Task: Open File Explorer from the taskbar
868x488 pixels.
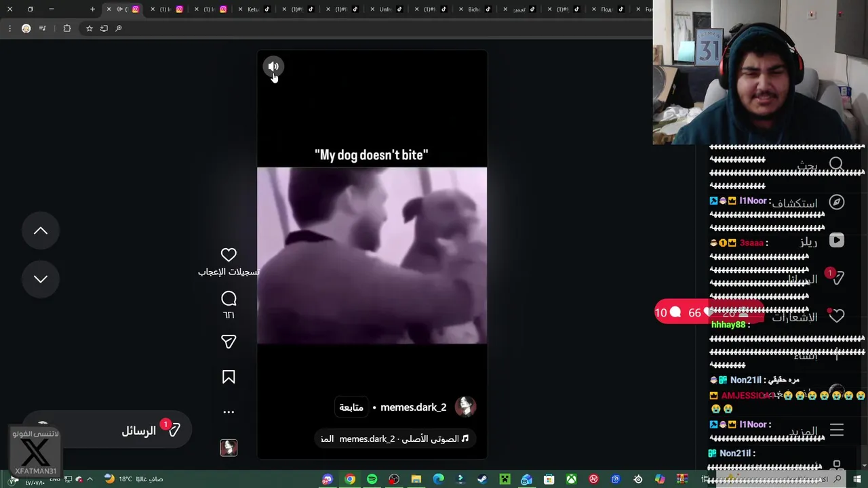Action: (416, 479)
